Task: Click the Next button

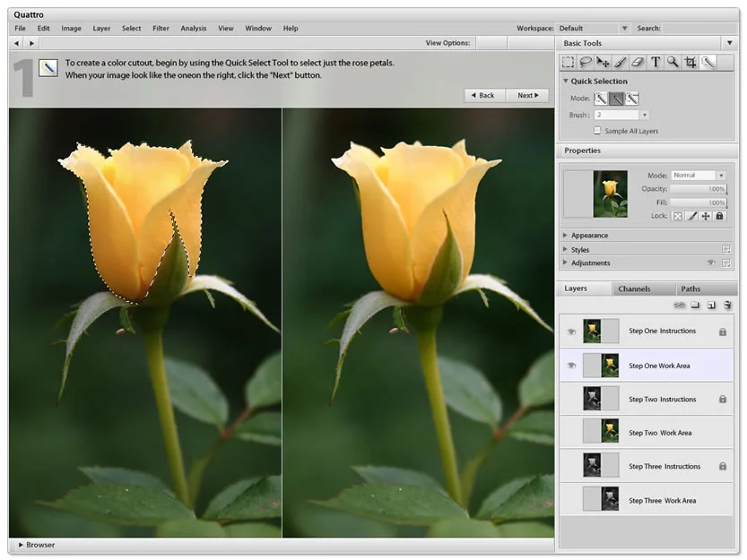Action: [527, 95]
